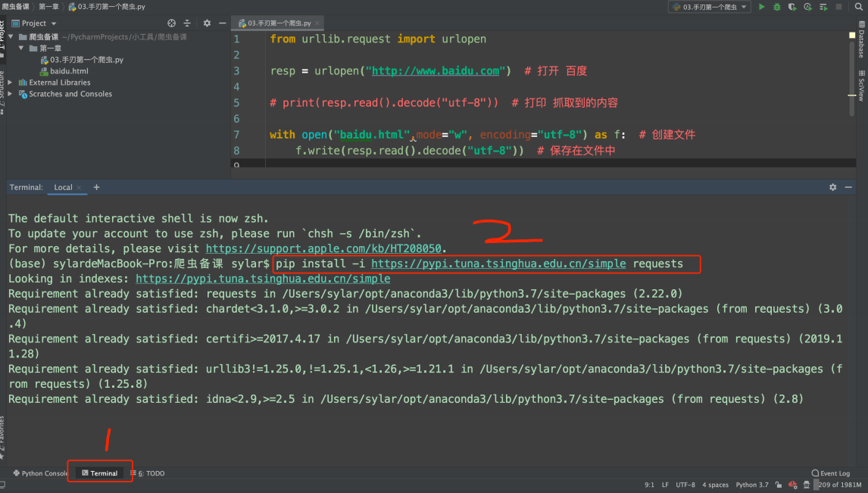This screenshot has height=493, width=868.
Task: Open the Favorites side tab on left
Action: [x=3, y=438]
